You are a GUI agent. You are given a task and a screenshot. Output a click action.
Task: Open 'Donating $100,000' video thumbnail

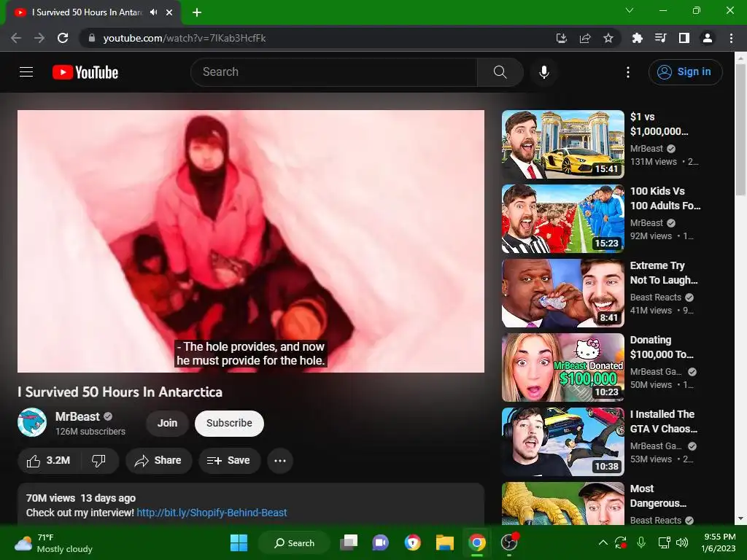coord(562,367)
